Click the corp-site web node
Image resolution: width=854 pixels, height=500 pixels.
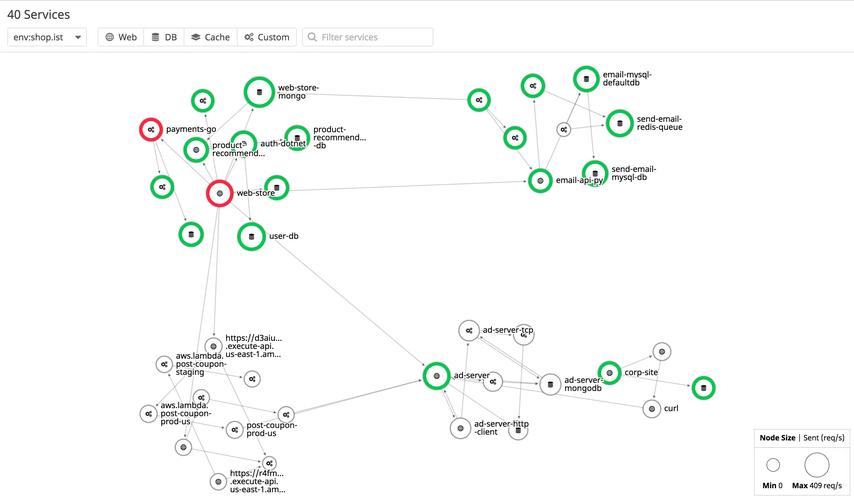pos(609,373)
